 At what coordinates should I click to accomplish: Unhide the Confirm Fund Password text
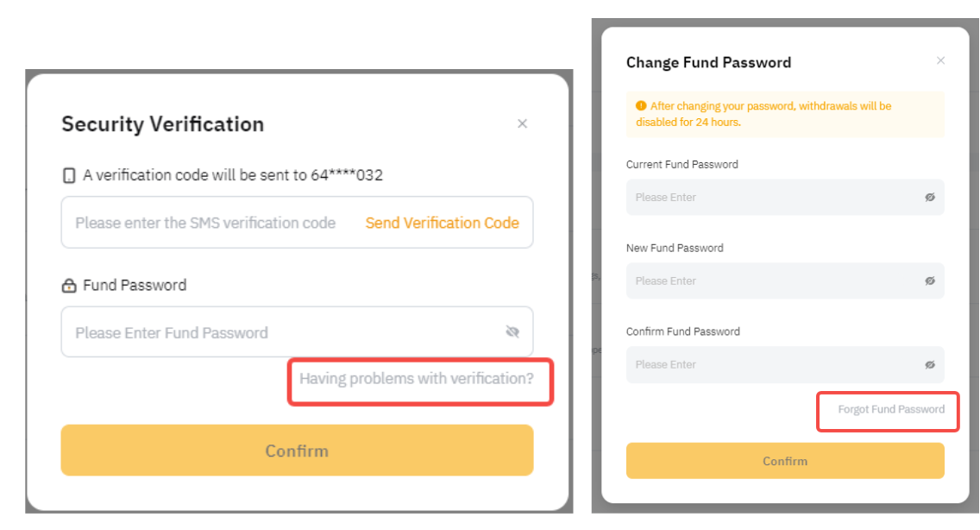tap(930, 365)
